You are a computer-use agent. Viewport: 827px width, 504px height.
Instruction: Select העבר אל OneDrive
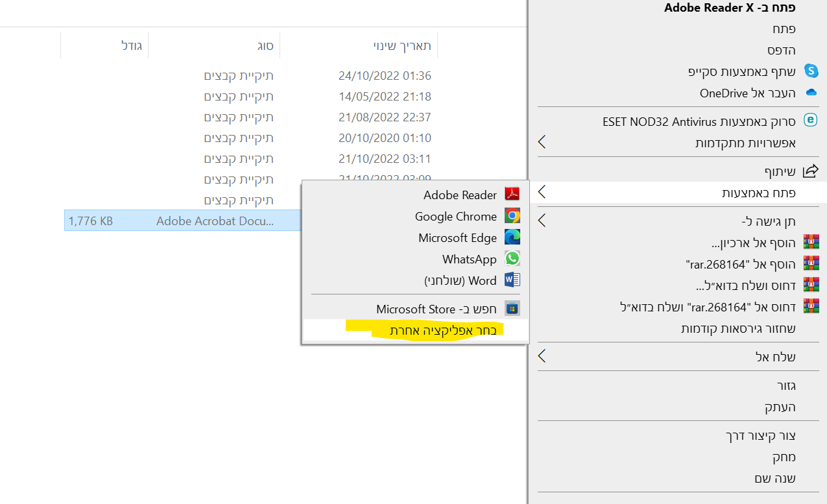[747, 93]
